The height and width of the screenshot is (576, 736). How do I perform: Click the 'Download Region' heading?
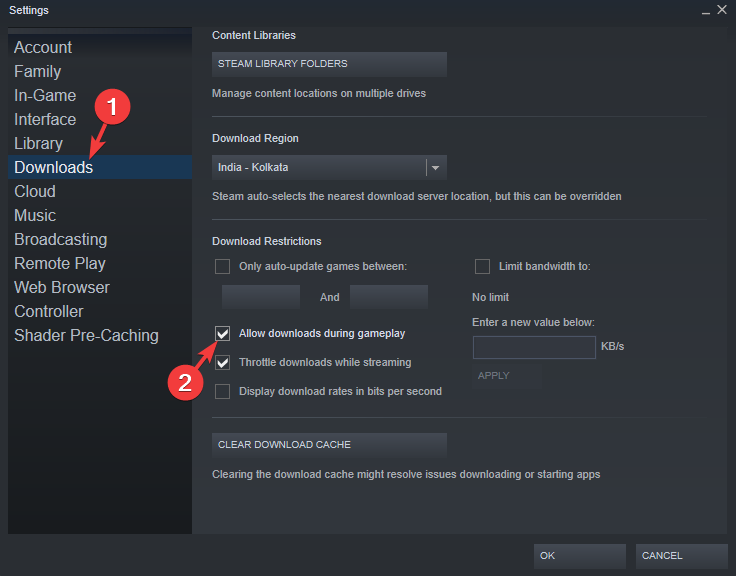point(255,138)
